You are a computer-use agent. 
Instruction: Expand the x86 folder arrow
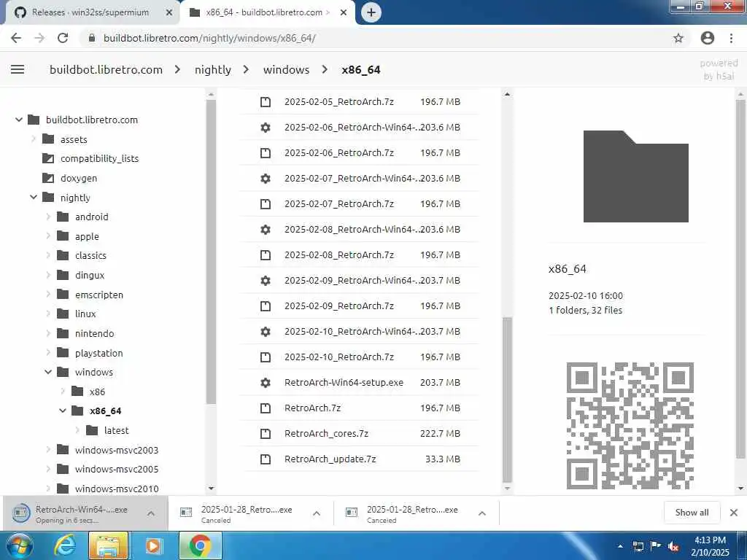[x=63, y=392]
